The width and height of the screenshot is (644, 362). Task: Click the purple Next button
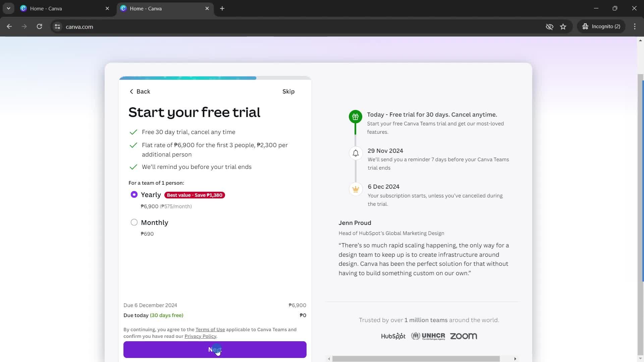215,350
